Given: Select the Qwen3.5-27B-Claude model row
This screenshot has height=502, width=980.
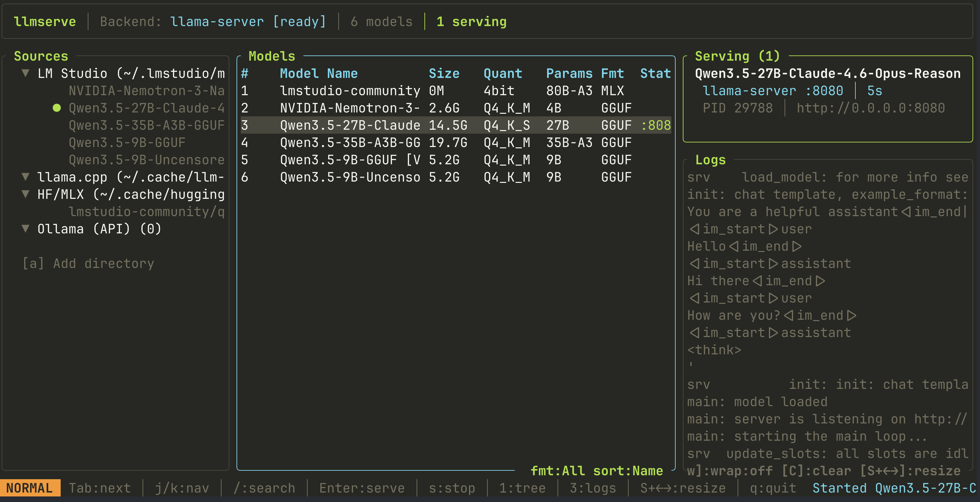Looking at the screenshot, I should tap(456, 125).
